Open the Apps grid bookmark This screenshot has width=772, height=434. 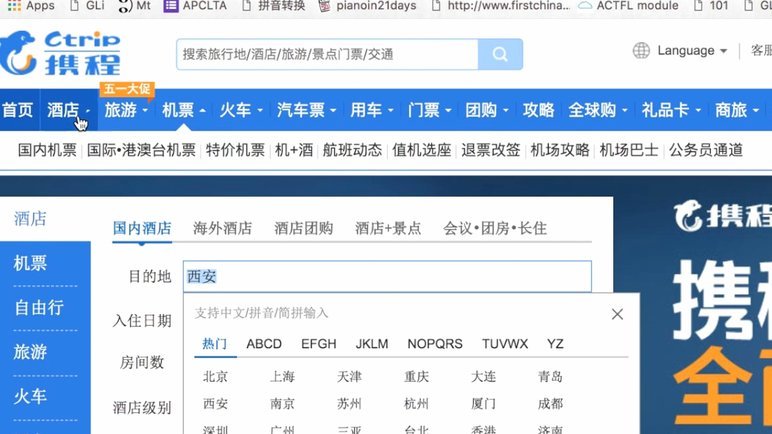click(32, 6)
